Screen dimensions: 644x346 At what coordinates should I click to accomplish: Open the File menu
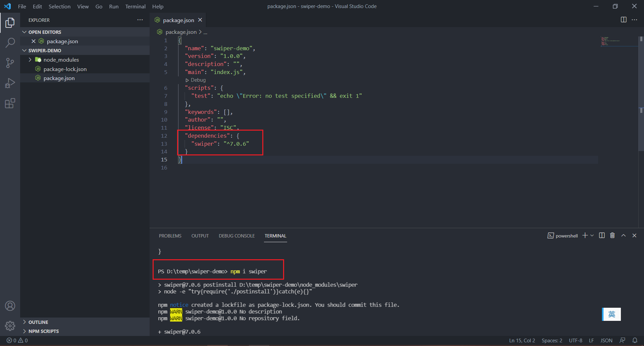22,6
